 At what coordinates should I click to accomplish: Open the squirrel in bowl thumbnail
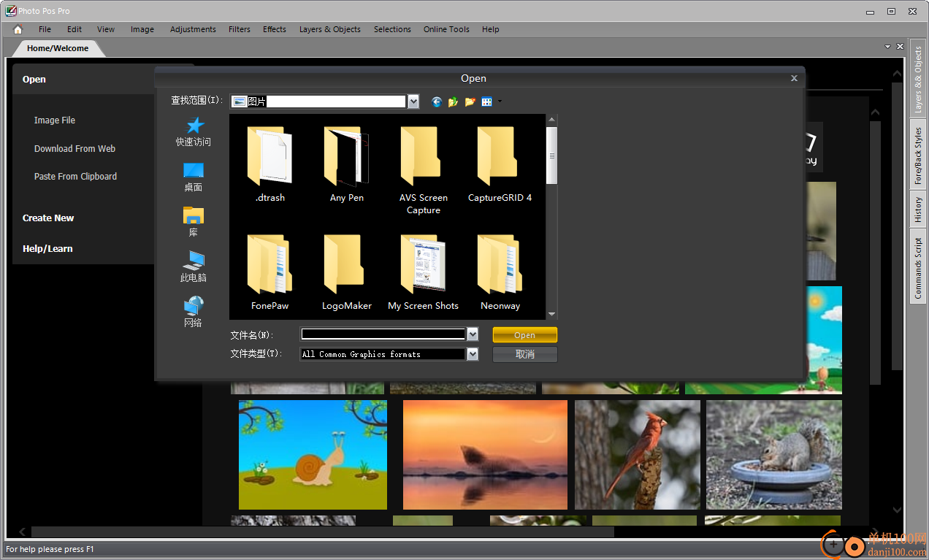pos(774,454)
